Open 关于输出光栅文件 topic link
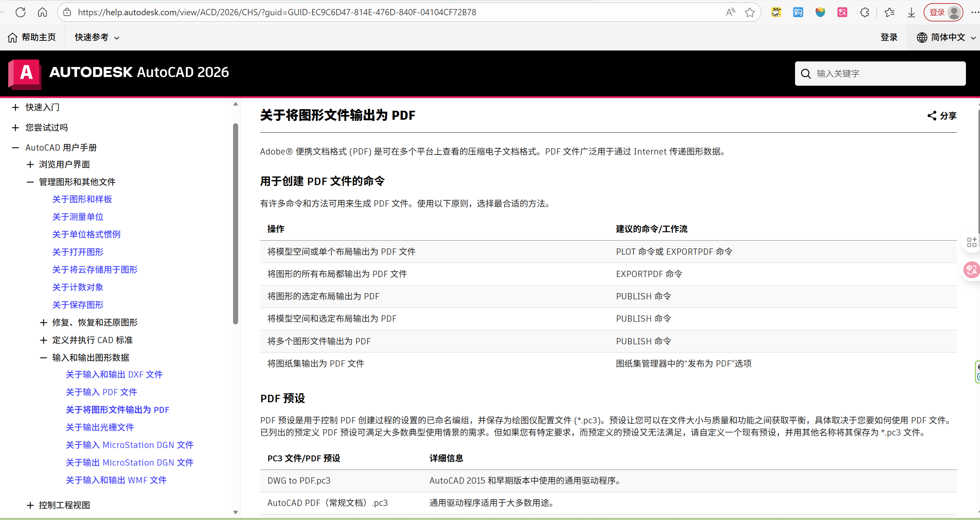Screen dimensions: 980x520 pyautogui.click(x=100, y=427)
